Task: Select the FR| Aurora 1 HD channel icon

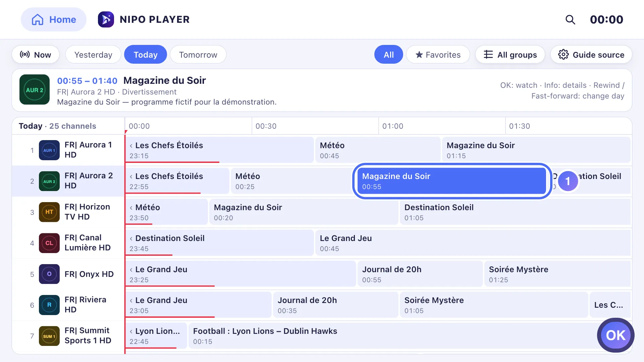Action: [x=49, y=150]
